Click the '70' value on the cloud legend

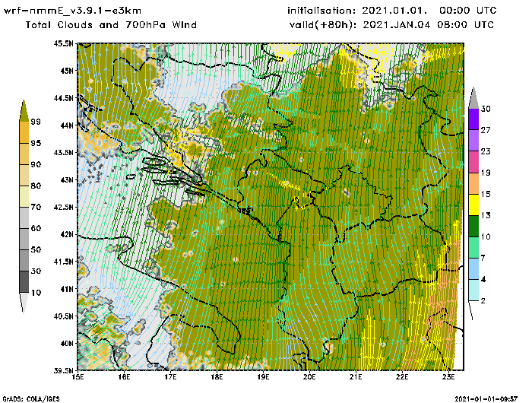[36, 207]
